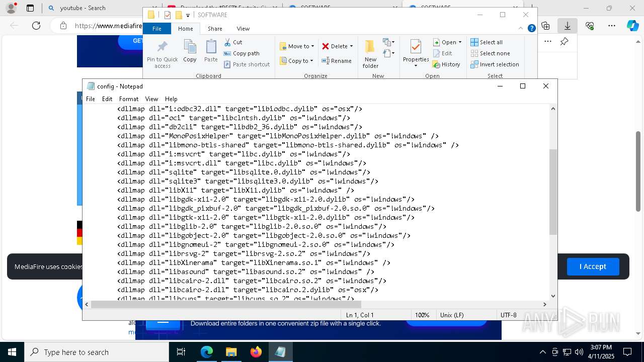The image size is (644, 362).
Task: Click Paste shortcut in Explorer ribbon
Action: coord(247,64)
